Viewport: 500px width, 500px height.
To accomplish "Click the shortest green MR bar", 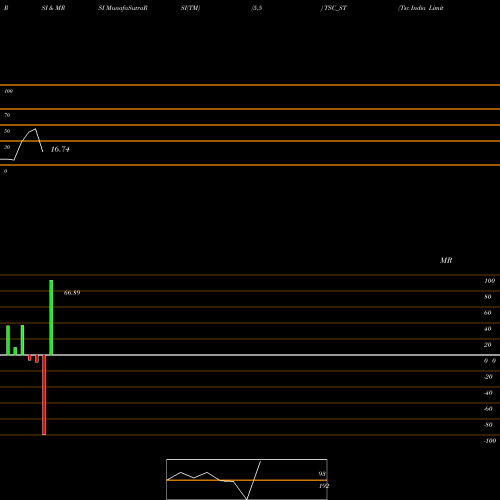I will pyautogui.click(x=15, y=351).
